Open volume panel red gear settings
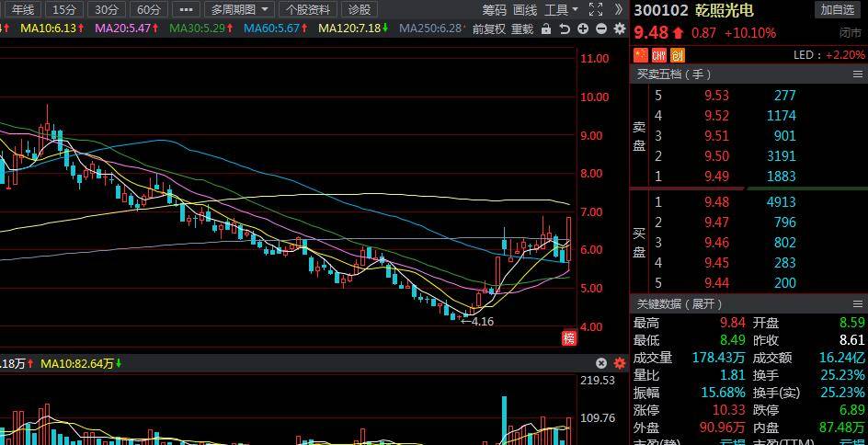 coord(619,364)
